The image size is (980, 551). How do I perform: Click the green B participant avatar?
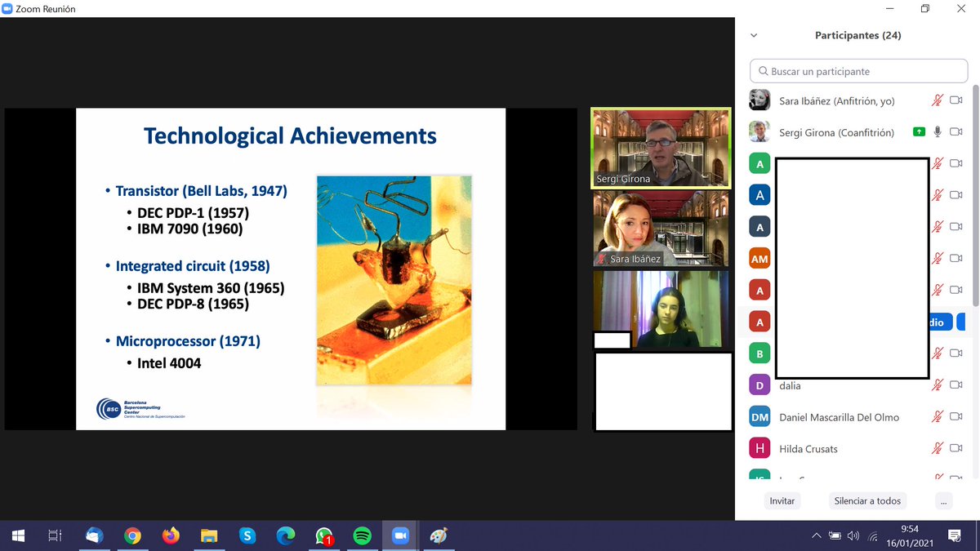click(x=759, y=353)
